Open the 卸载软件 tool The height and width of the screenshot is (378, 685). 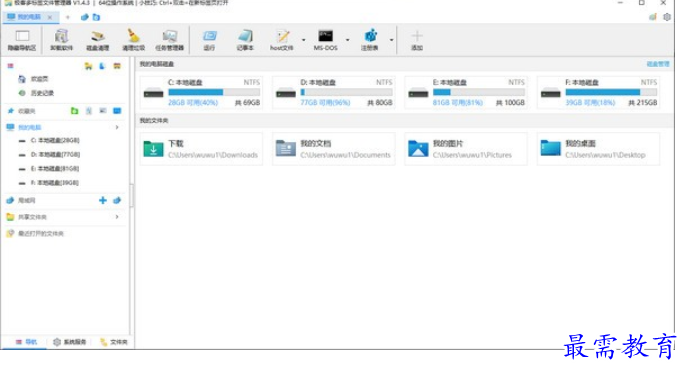(61, 40)
